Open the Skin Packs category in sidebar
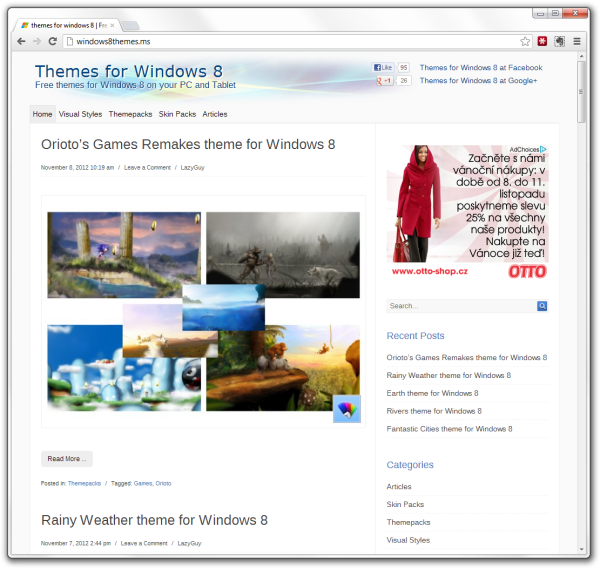Viewport: 600px width, 568px height. (405, 504)
